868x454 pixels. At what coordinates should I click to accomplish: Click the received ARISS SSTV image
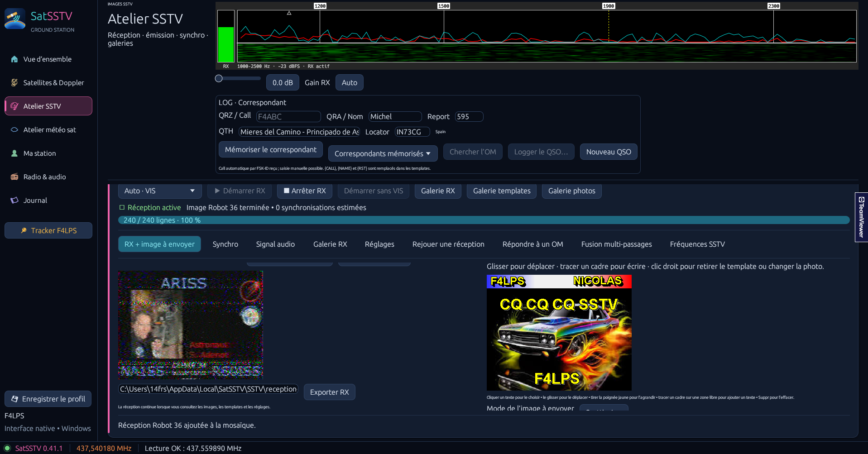[191, 325]
